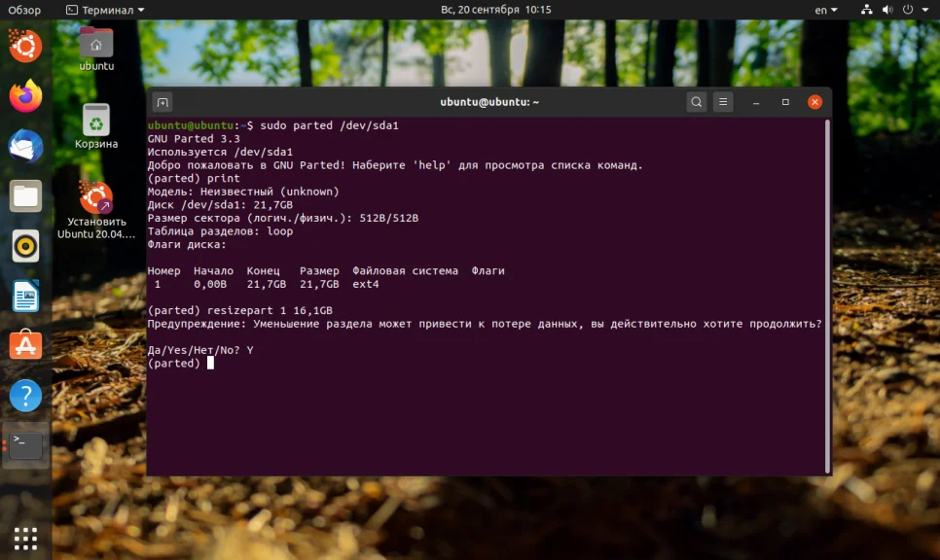Open the Files manager from the dock

click(25, 195)
